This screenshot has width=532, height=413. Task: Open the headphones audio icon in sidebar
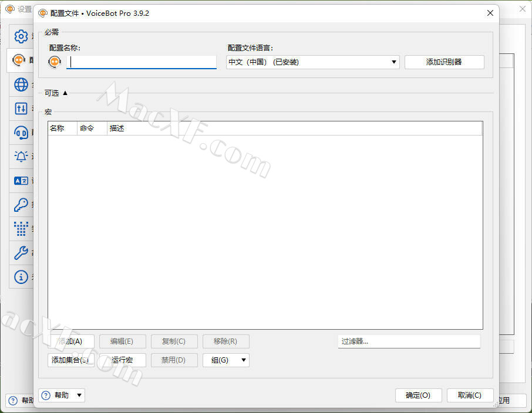click(21, 133)
